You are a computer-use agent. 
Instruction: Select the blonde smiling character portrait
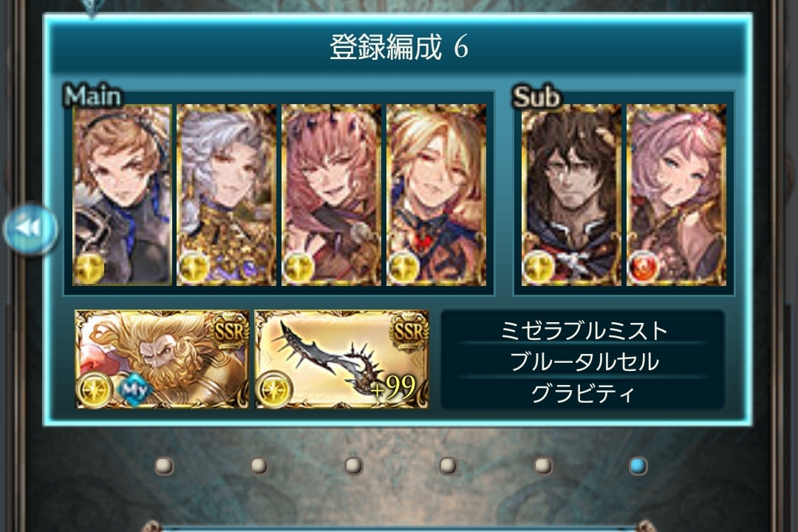[x=436, y=195]
